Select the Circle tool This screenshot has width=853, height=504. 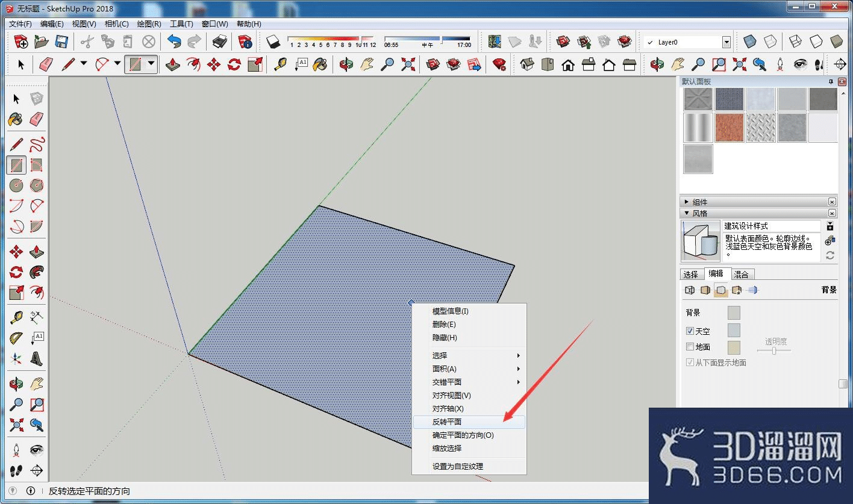tap(16, 185)
